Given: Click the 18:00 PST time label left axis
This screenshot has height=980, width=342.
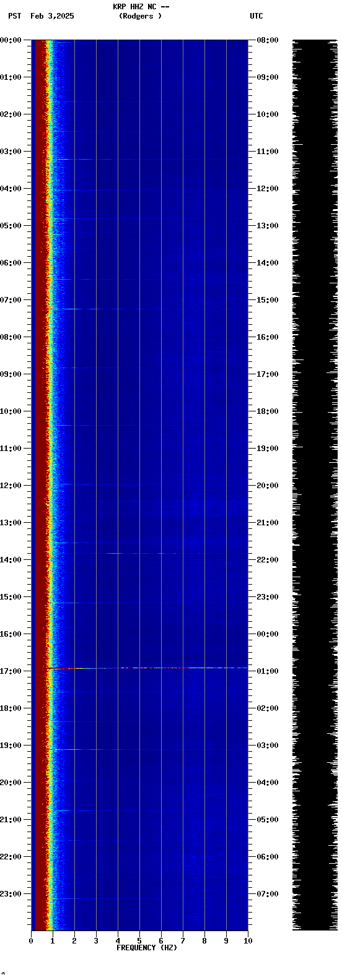Looking at the screenshot, I should point(11,708).
